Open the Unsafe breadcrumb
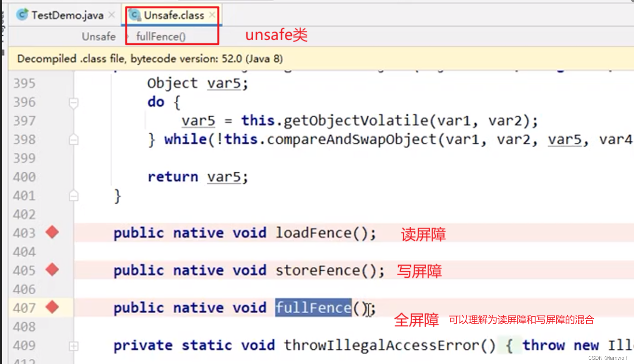Viewport: 634px width, 364px height. click(98, 37)
